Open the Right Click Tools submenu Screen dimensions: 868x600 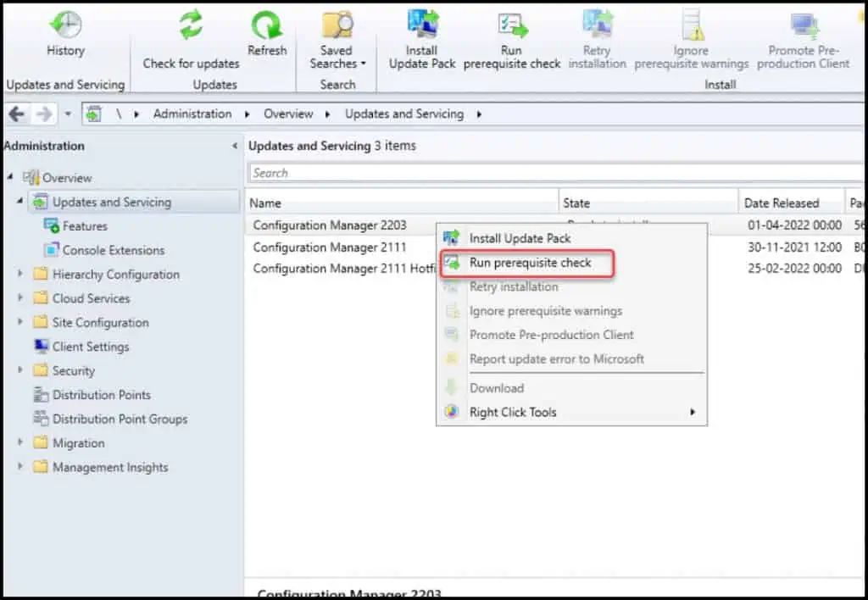[571, 413]
